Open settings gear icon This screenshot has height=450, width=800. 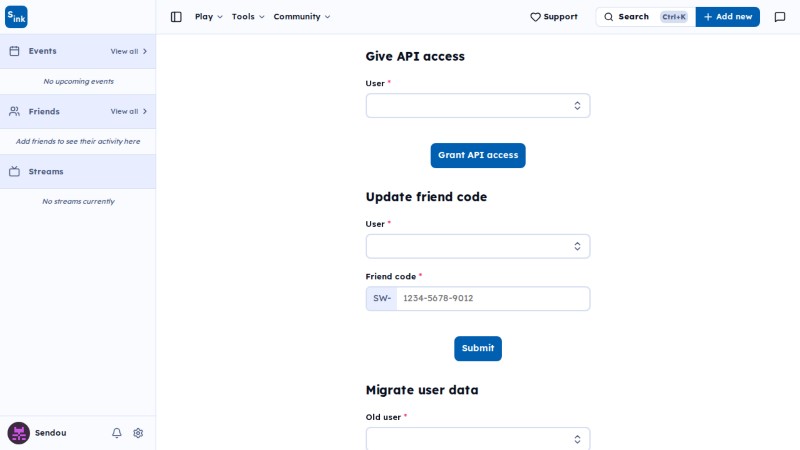pos(138,433)
